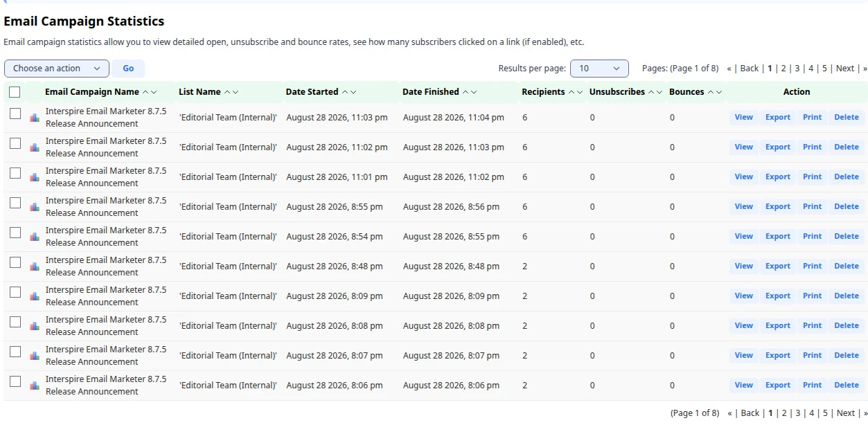The height and width of the screenshot is (434, 868).
Task: Open the Results per page dropdown
Action: (x=599, y=69)
